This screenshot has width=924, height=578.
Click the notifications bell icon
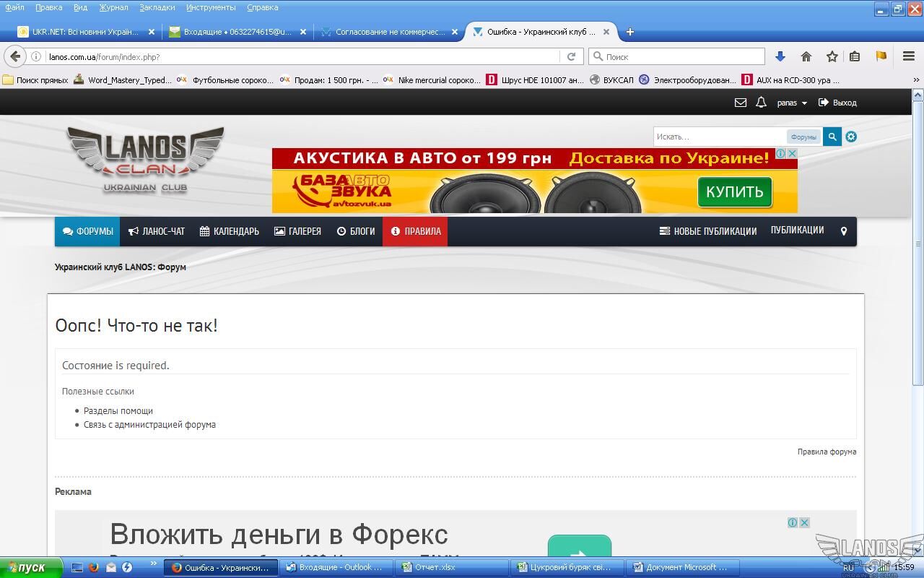761,103
